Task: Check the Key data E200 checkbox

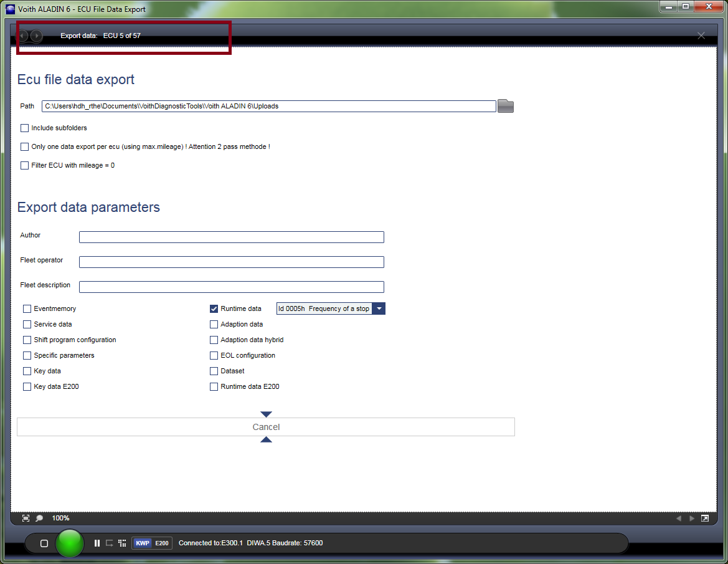Action: click(x=27, y=386)
